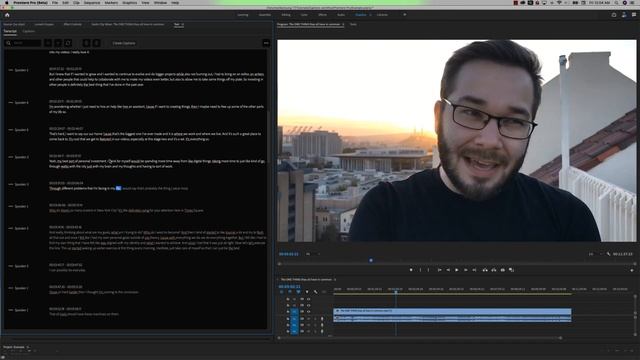Toggle insert sequences as nests option
Viewport: 640px width, 360px height.
tap(281, 292)
